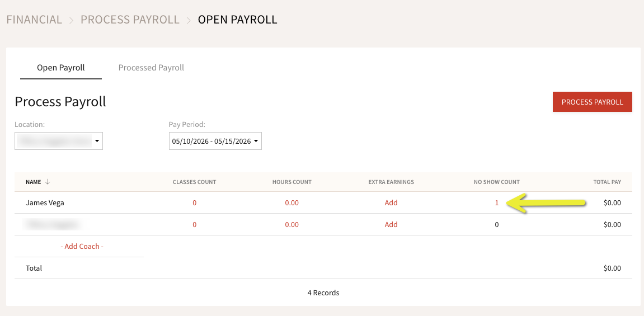Select the Open Payroll tab
The height and width of the screenshot is (316, 644).
(61, 67)
